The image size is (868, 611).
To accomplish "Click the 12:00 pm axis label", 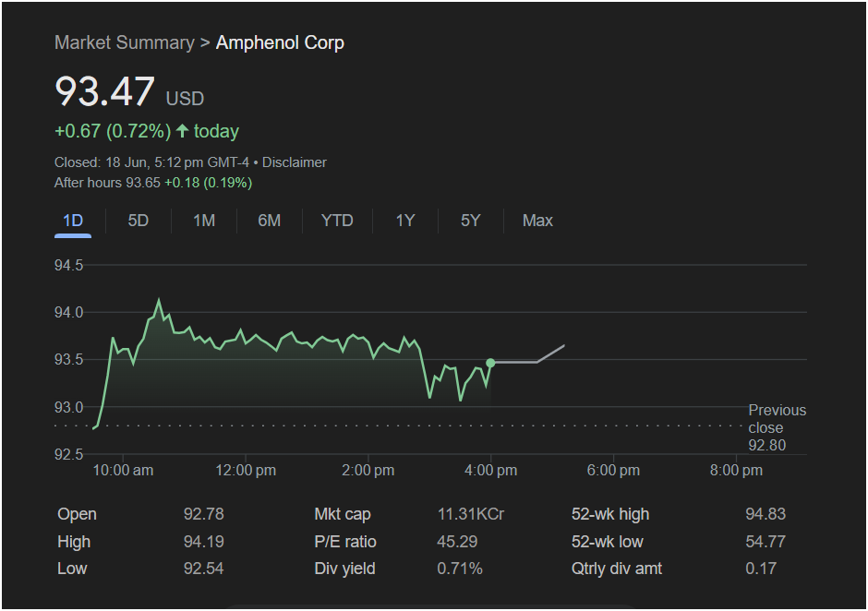I will [x=246, y=471].
